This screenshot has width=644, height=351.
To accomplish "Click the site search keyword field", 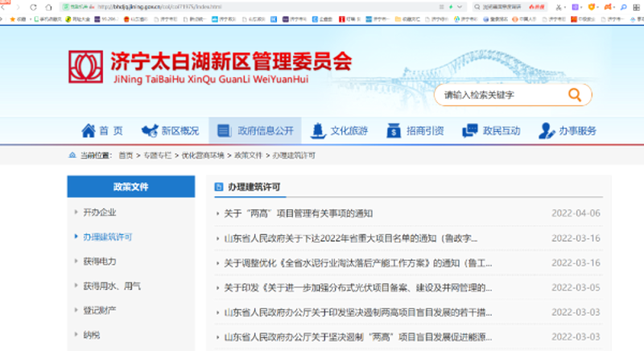I will coord(501,95).
